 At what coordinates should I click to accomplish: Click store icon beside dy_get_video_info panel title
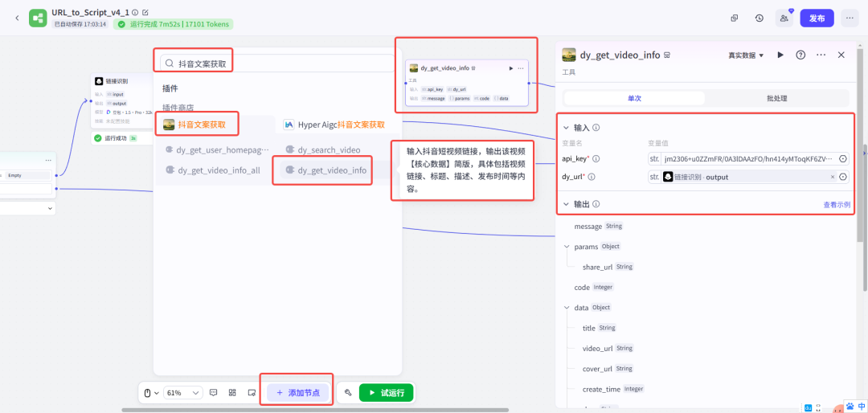(668, 55)
